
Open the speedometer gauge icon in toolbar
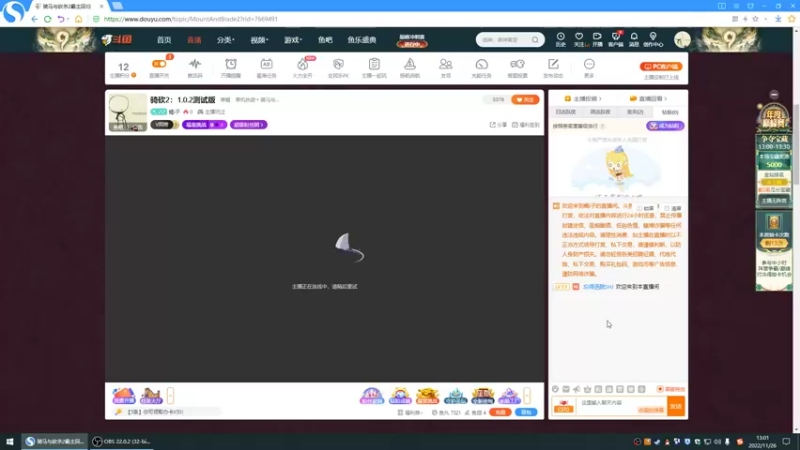point(482,64)
